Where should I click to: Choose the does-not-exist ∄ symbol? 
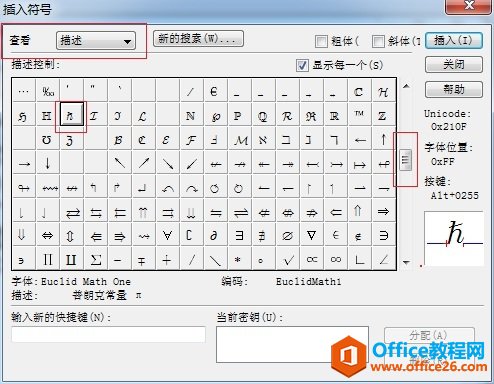point(263,235)
